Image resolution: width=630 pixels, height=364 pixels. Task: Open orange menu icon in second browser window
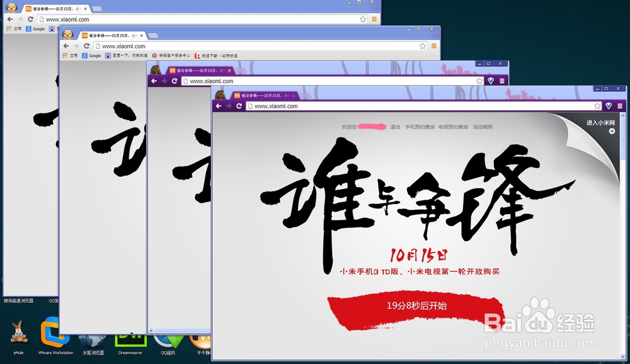click(434, 46)
